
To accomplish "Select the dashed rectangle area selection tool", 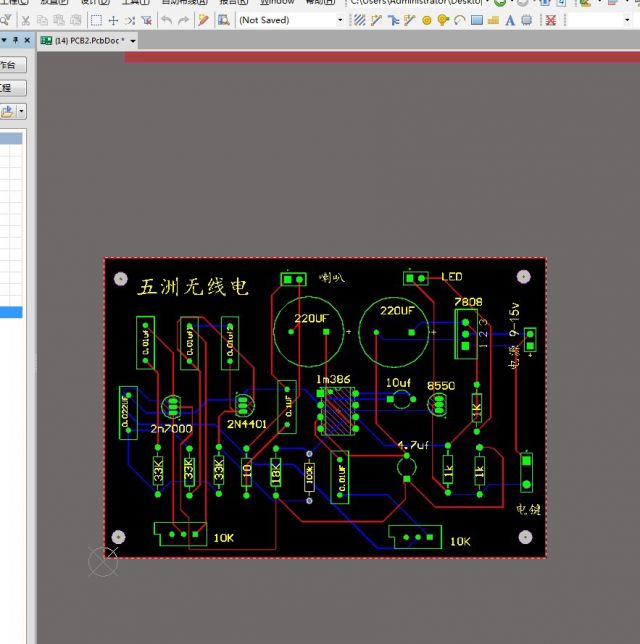I will tap(96, 20).
